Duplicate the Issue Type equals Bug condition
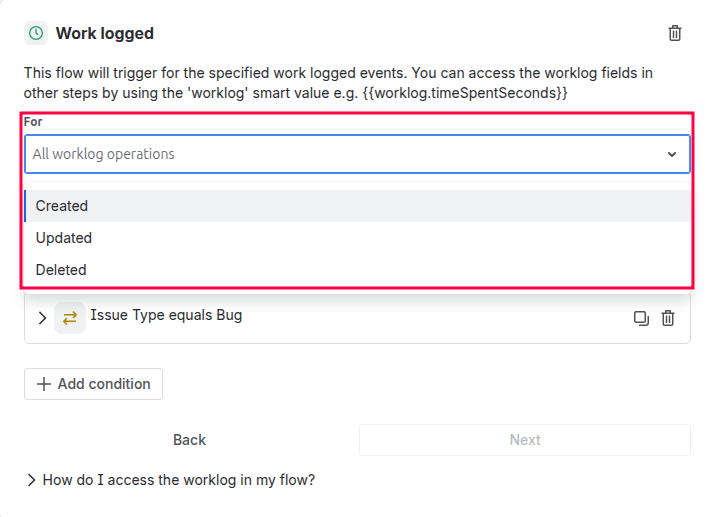Viewport: 708px width, 517px height. 641,318
